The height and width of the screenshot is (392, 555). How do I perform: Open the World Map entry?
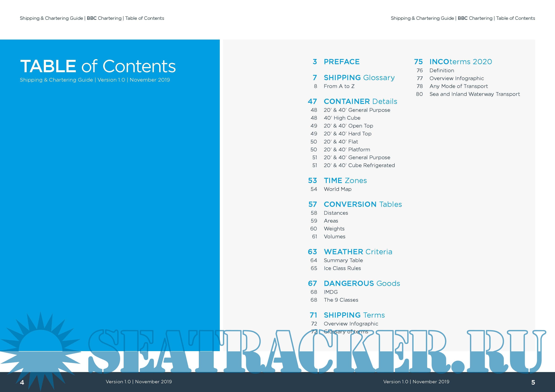pyautogui.click(x=337, y=189)
